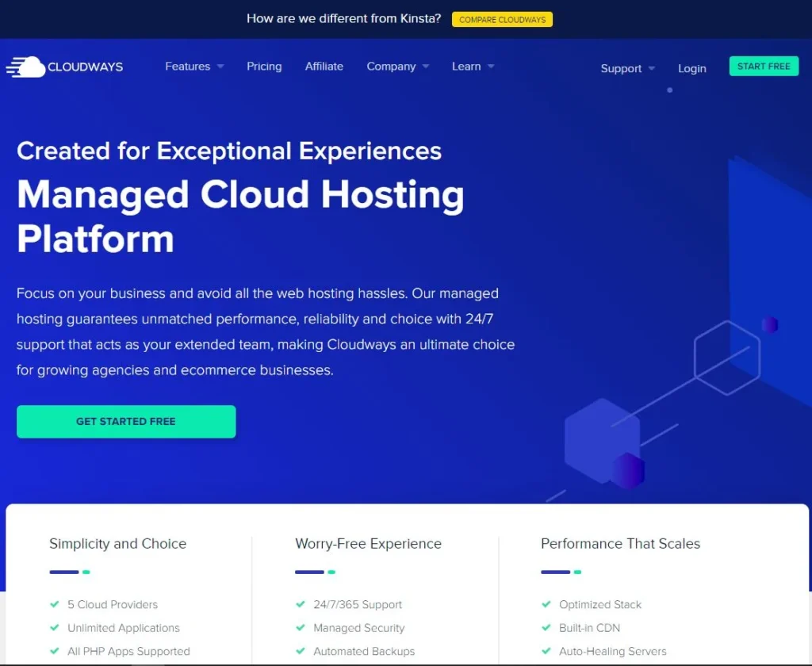Click 'Created for Exceptional Experiences' heading

[x=229, y=151]
